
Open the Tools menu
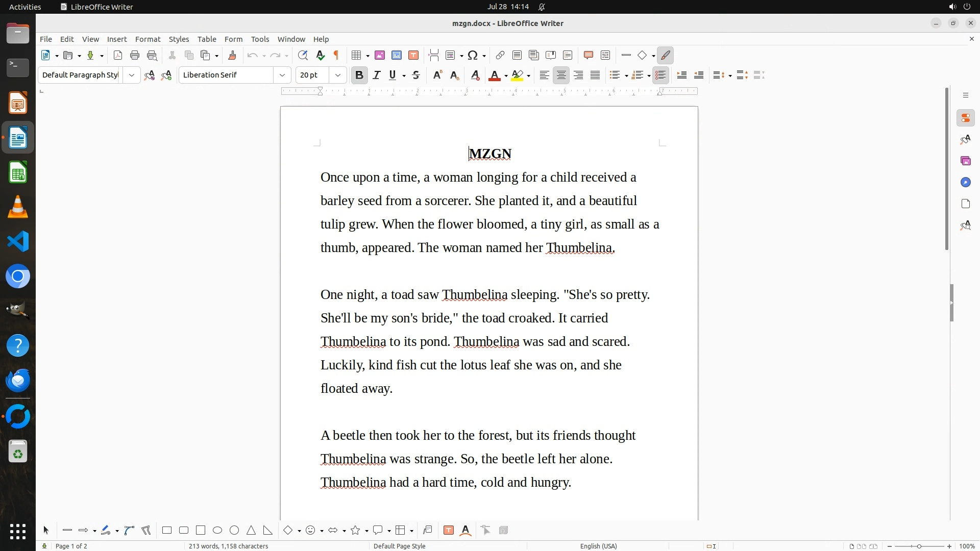(x=260, y=39)
